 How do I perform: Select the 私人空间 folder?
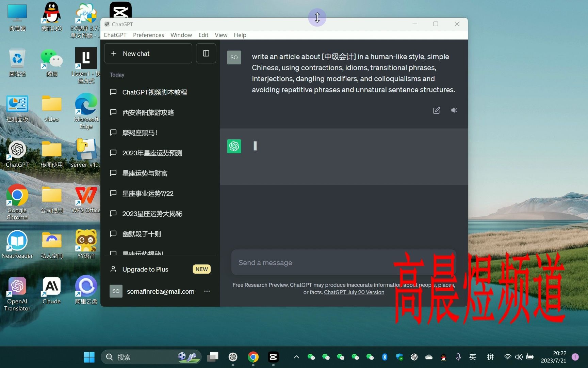point(52,245)
